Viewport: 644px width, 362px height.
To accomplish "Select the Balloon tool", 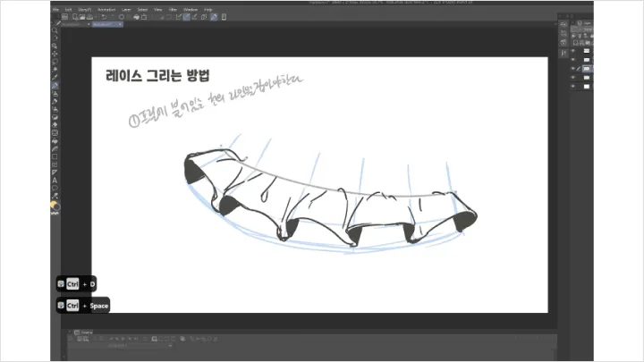I will click(x=55, y=188).
